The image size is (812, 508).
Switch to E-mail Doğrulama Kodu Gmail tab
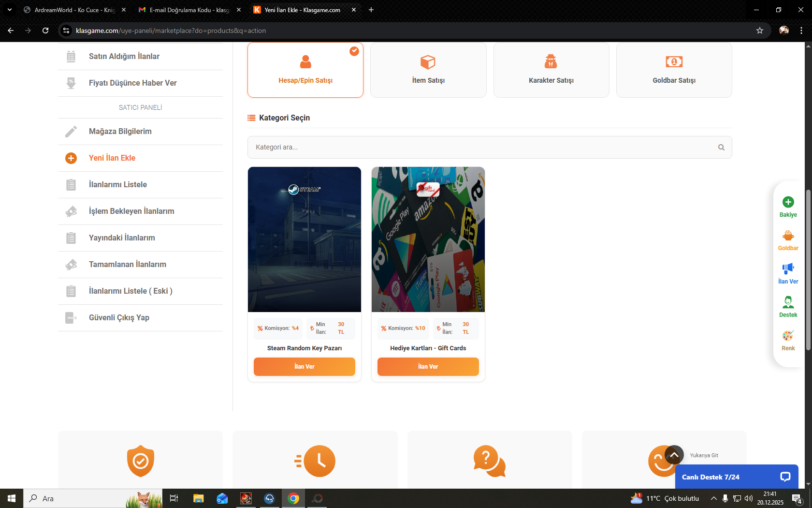click(x=189, y=10)
